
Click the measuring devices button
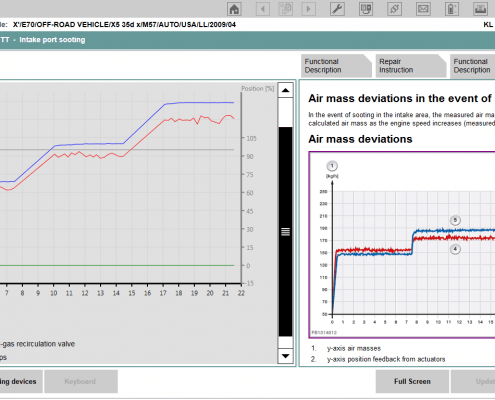[21, 381]
